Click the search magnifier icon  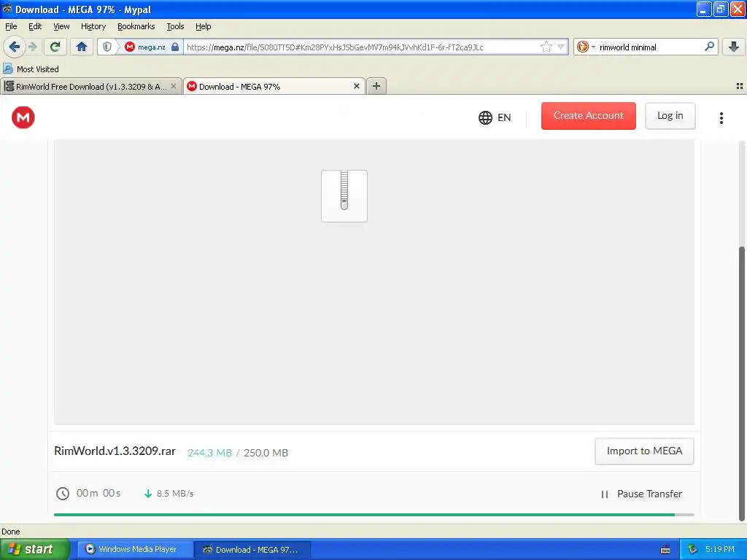tap(709, 47)
